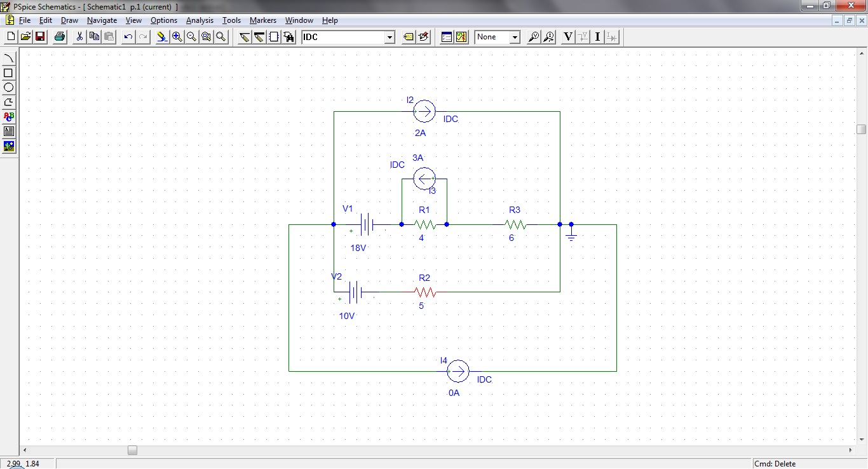This screenshot has height=469, width=868.
Task: Click the 0A value label
Action: point(454,393)
